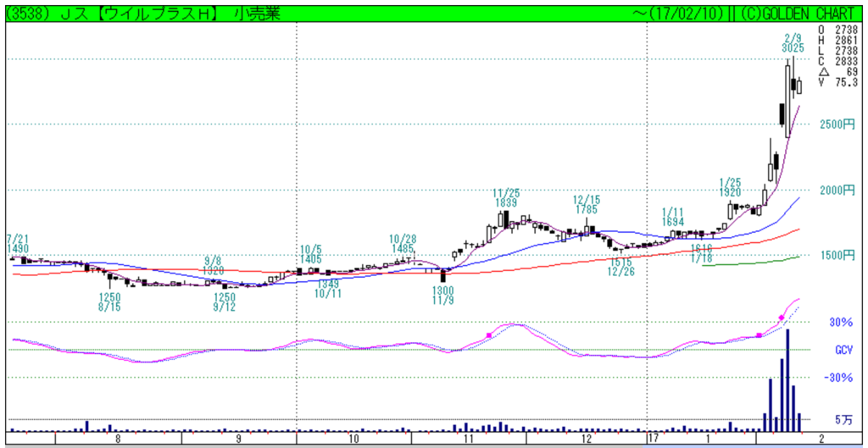Click the 1/25 1920 price label
Image resolution: width=868 pixels, height=448 pixels.
[x=730, y=187]
